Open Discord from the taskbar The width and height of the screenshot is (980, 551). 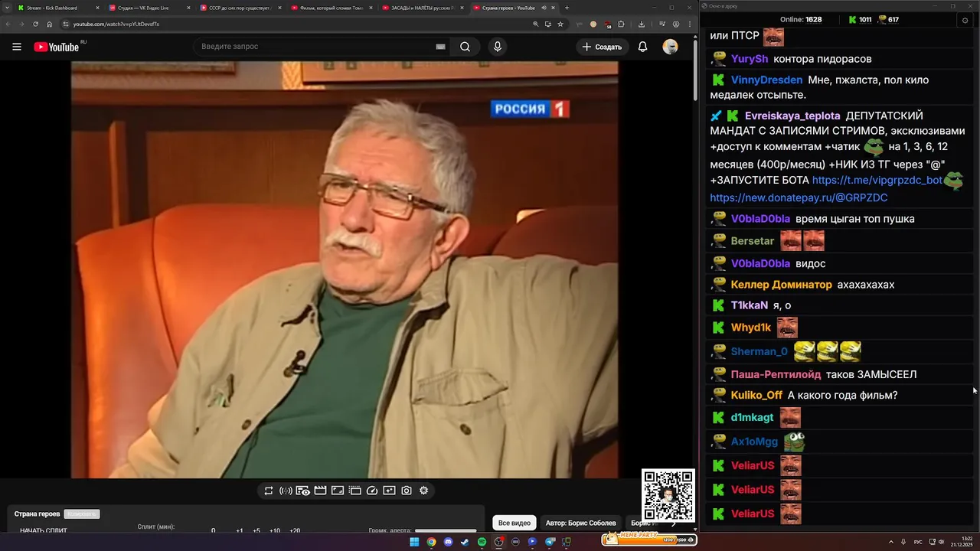448,542
